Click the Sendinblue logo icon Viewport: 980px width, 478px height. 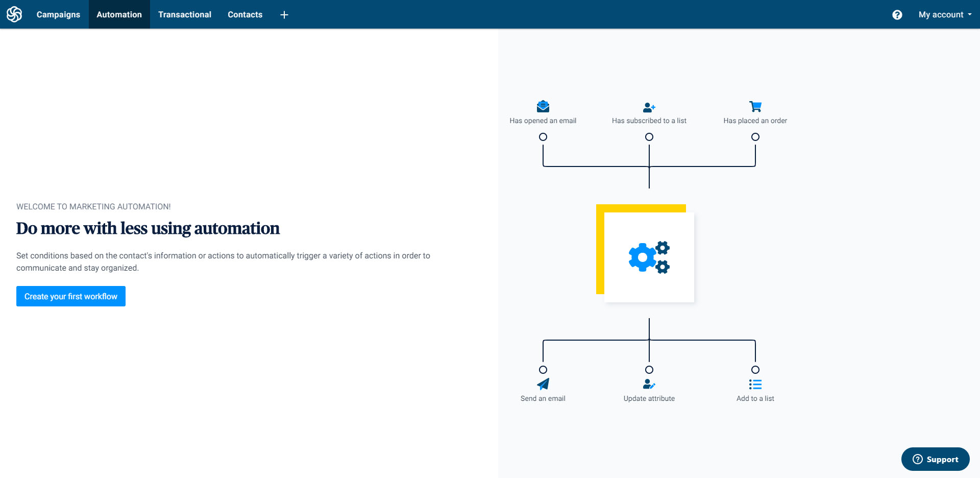[x=14, y=14]
